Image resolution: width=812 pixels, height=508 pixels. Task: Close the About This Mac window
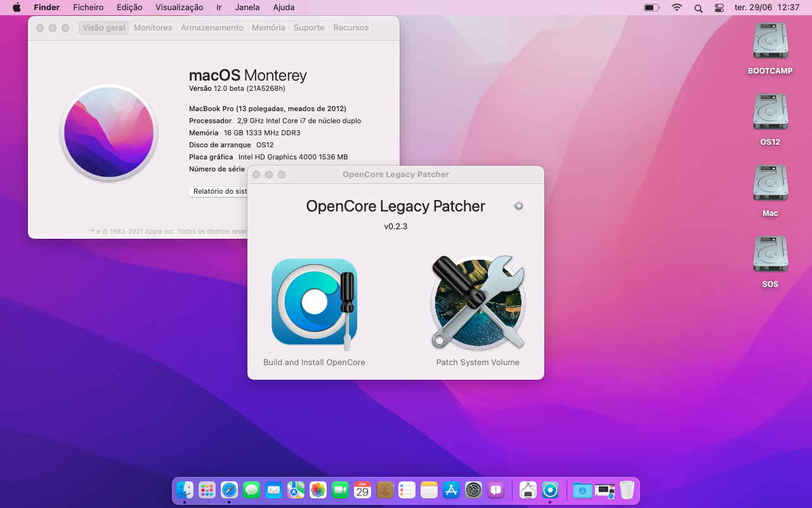pyautogui.click(x=40, y=28)
